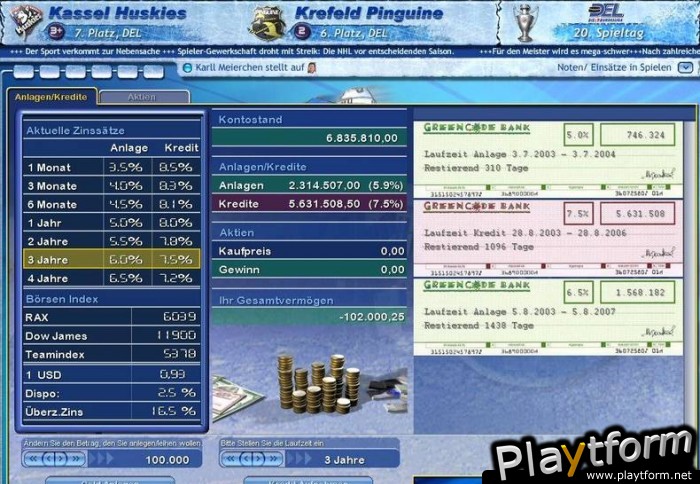This screenshot has width=700, height=484.
Task: Click the Teamindex row
Action: 112,355
